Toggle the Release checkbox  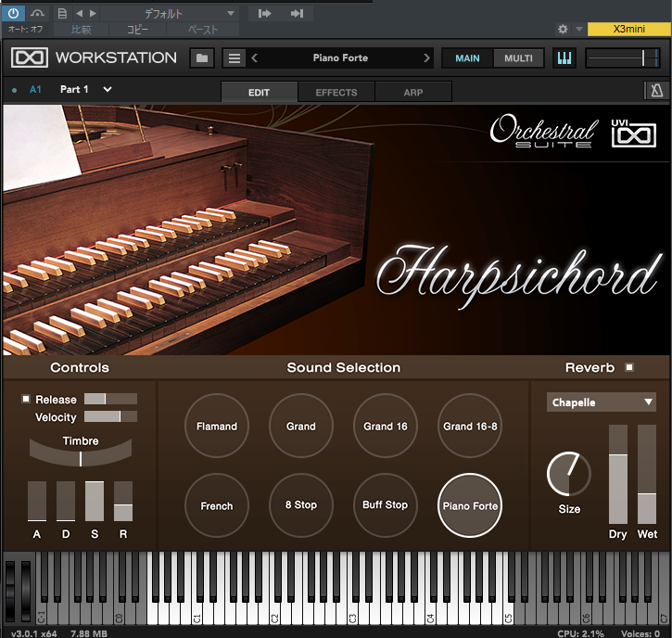[26, 399]
